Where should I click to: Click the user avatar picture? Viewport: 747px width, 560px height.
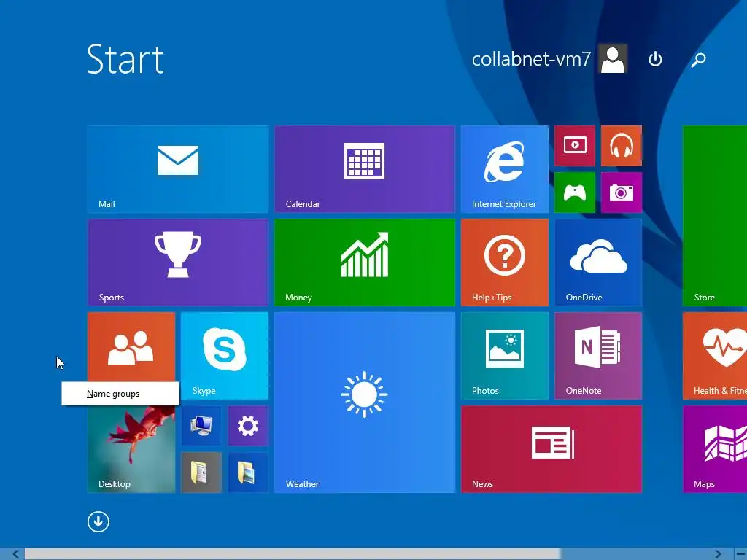(613, 59)
